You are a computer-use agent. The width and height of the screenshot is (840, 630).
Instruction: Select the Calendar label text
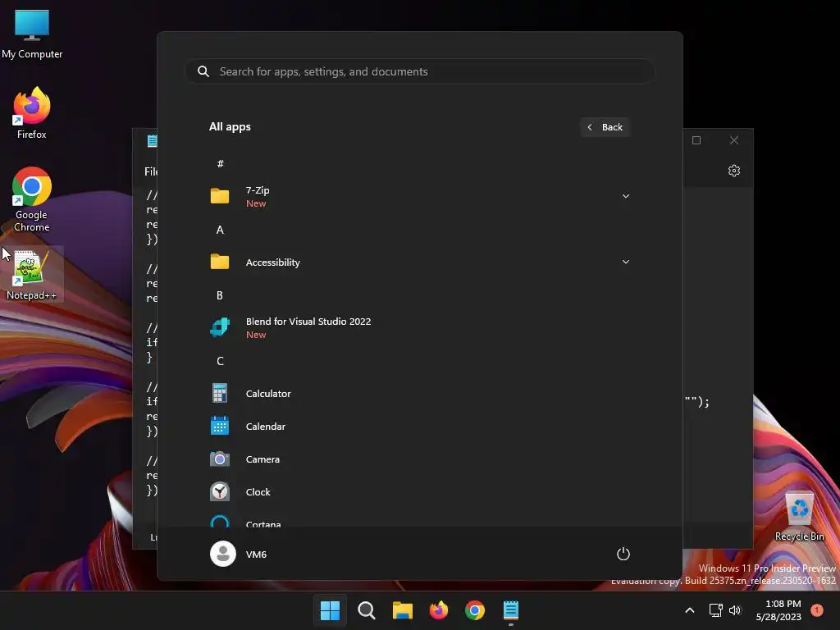(265, 427)
